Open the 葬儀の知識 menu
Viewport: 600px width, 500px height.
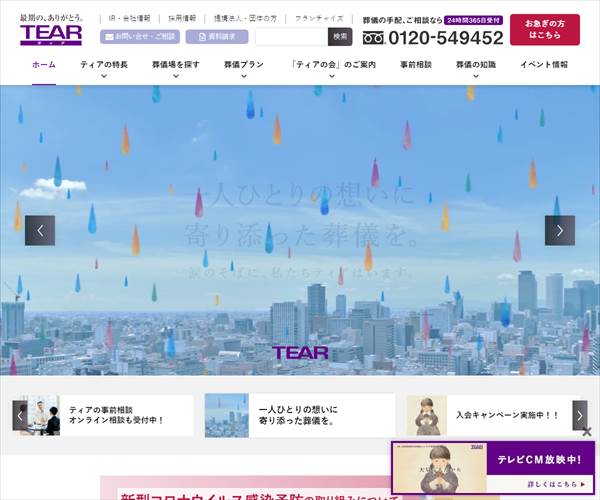click(x=476, y=65)
